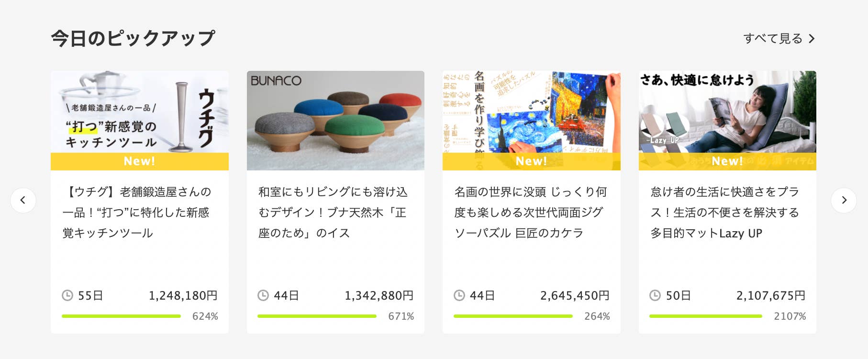
Task: Select the 名画の世界に没頭 puzzle title
Action: point(530,213)
